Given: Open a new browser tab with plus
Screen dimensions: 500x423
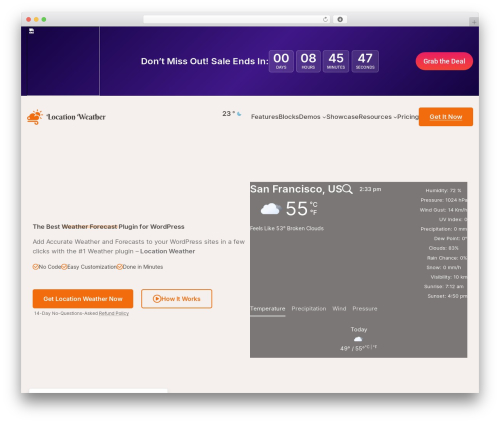Looking at the screenshot, I should coord(474,22).
